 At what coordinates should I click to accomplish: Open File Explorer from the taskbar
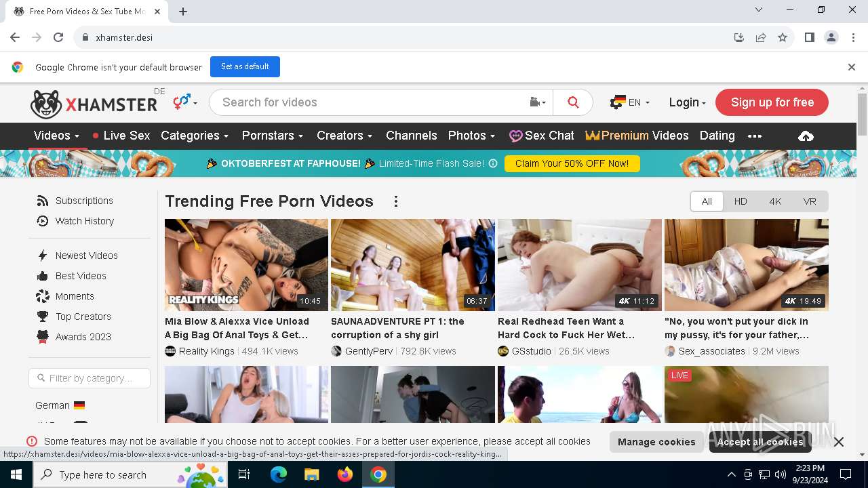[311, 474]
